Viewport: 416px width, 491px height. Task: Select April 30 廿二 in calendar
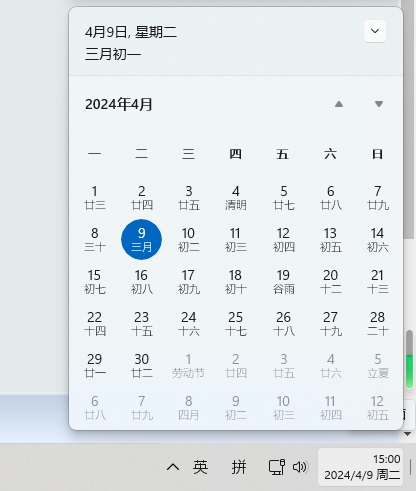tap(142, 366)
